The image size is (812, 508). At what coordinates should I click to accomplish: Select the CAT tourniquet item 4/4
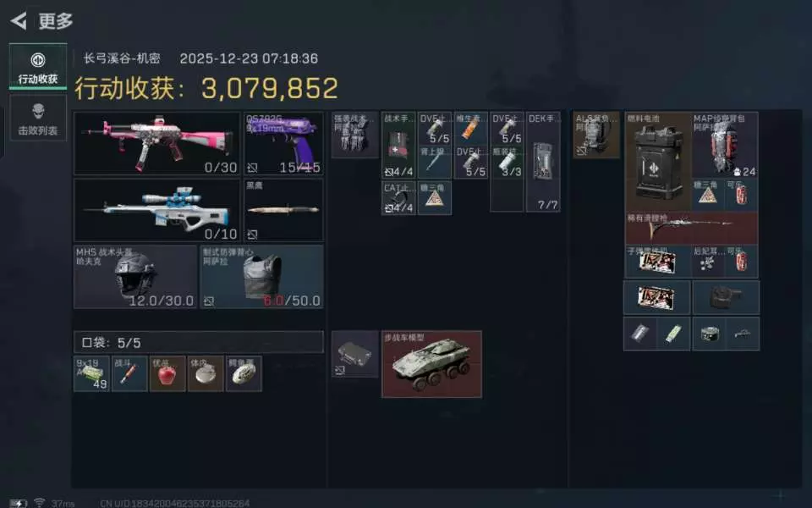click(398, 197)
